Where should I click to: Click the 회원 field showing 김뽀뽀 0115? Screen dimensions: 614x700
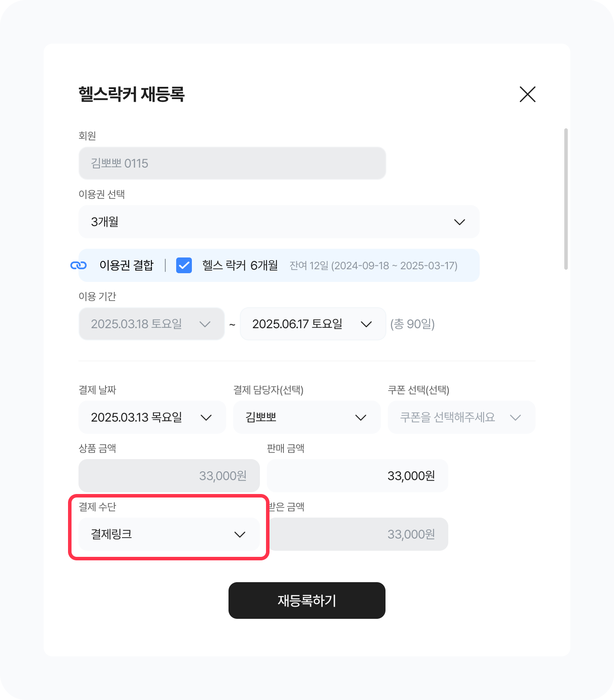click(232, 163)
